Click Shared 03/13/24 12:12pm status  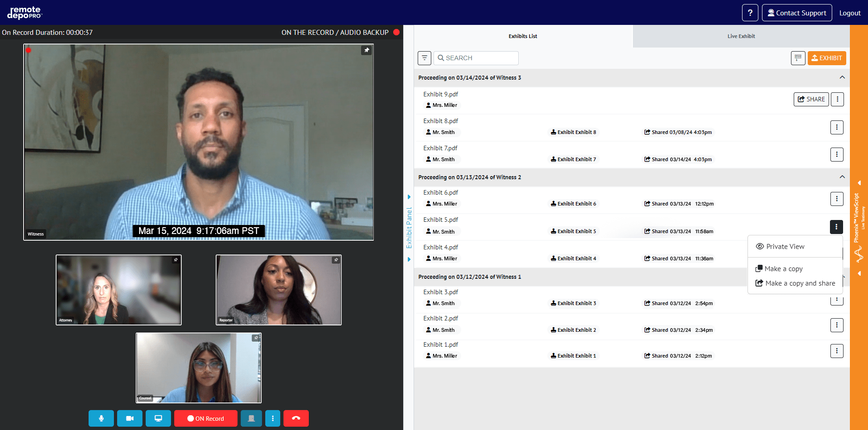pyautogui.click(x=679, y=204)
